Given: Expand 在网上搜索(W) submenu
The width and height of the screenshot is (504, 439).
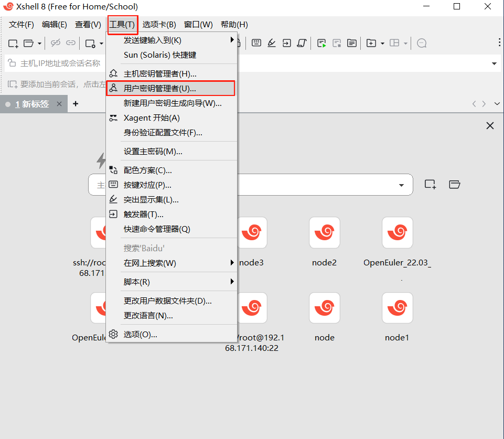Looking at the screenshot, I should click(171, 263).
